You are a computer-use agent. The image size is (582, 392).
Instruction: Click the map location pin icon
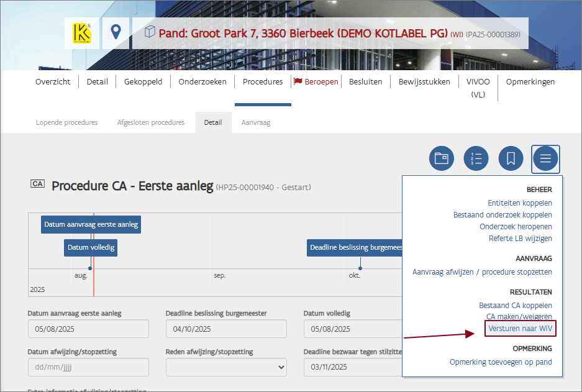click(x=116, y=33)
